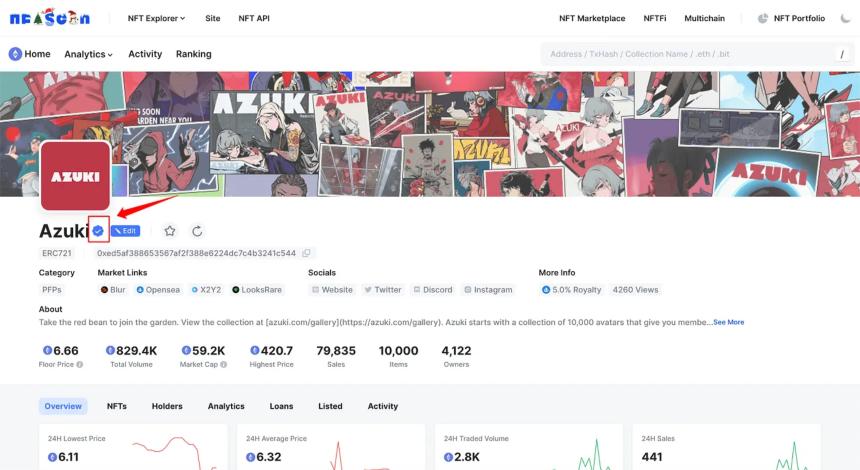Image resolution: width=860 pixels, height=470 pixels.
Task: Click the 79,835 sales figure
Action: (336, 350)
